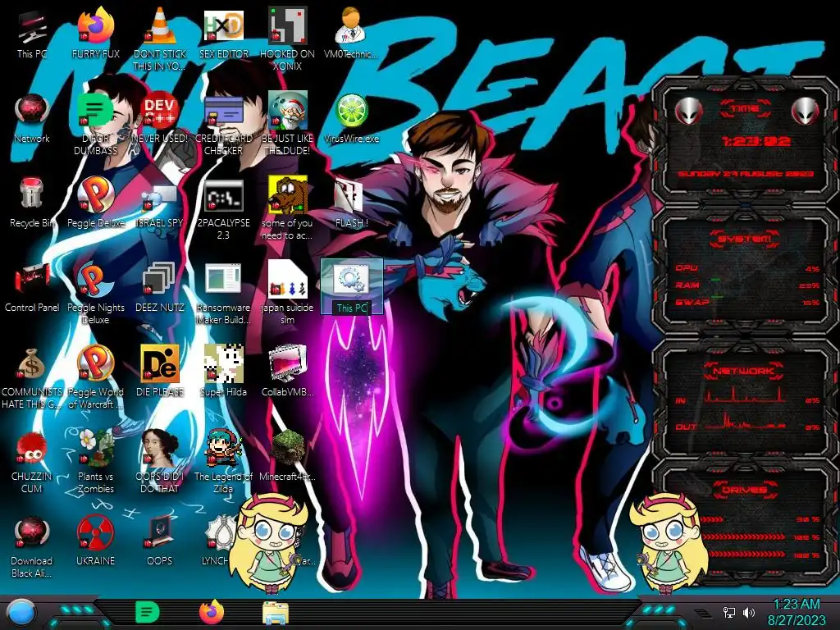Open Control Panel desktop icon

(x=32, y=287)
